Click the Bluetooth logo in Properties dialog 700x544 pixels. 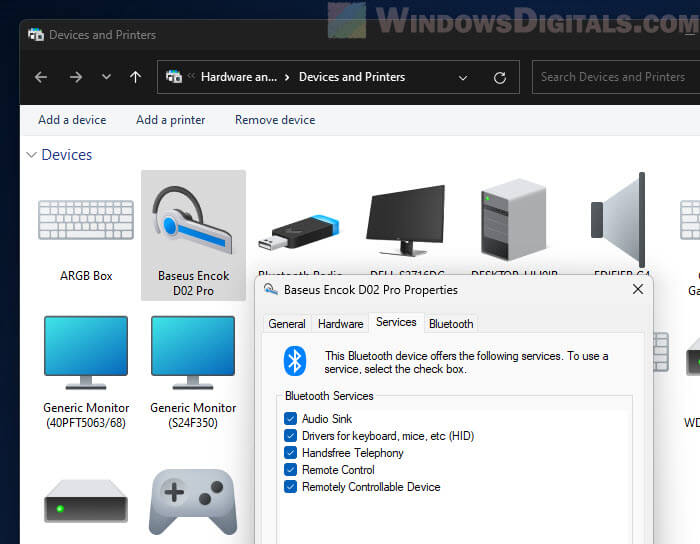(295, 361)
